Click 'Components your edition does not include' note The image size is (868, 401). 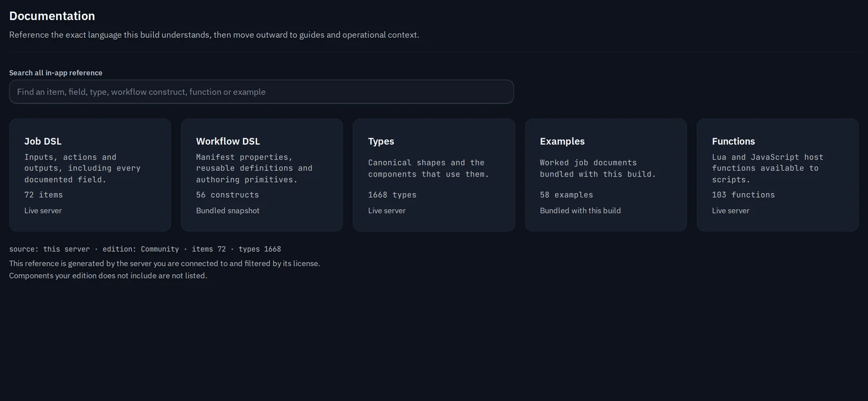pos(108,276)
